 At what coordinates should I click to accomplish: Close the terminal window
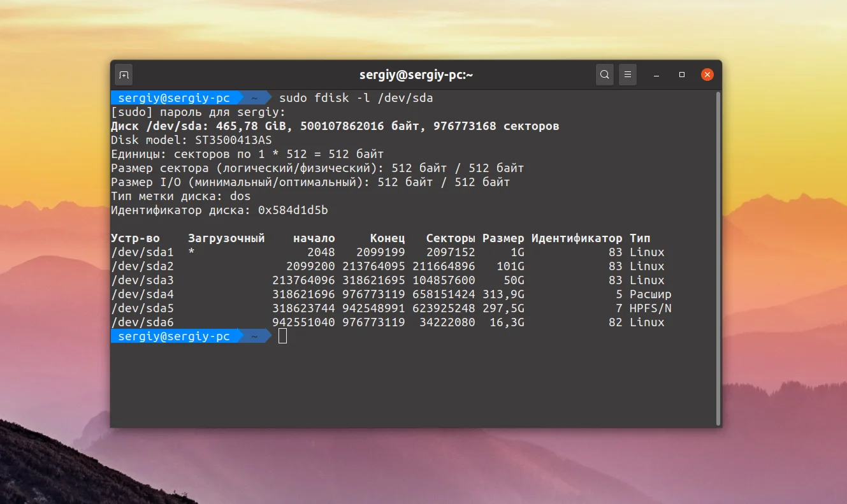point(707,75)
